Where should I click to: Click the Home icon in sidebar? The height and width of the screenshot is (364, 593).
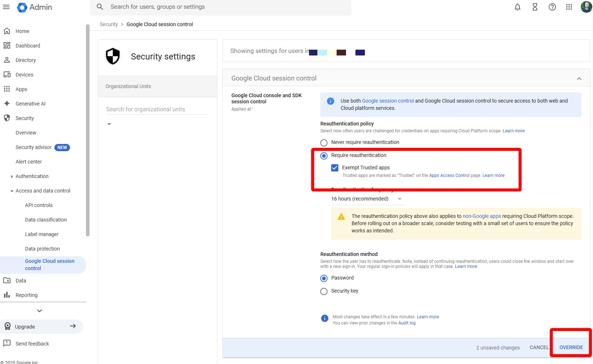[x=7, y=31]
